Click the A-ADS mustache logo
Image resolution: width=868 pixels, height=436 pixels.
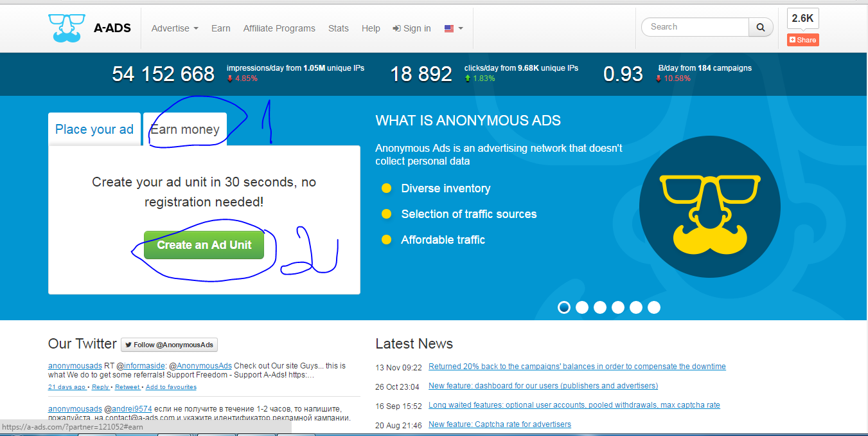(66, 28)
